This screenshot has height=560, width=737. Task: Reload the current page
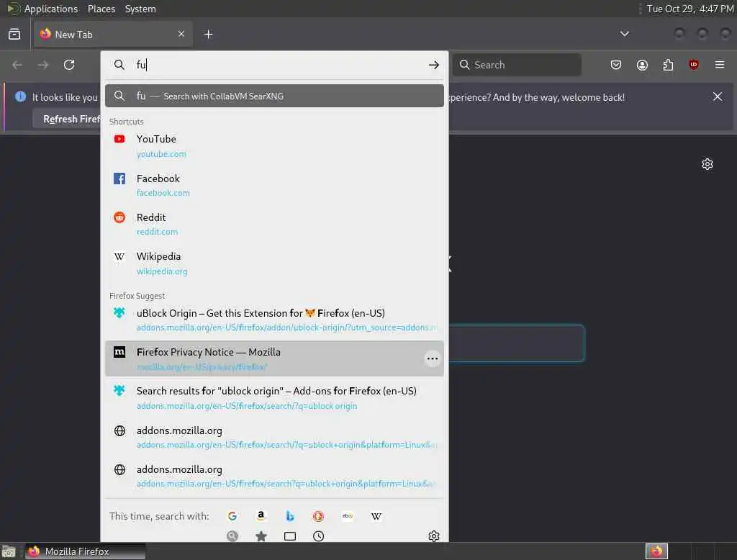click(x=69, y=65)
